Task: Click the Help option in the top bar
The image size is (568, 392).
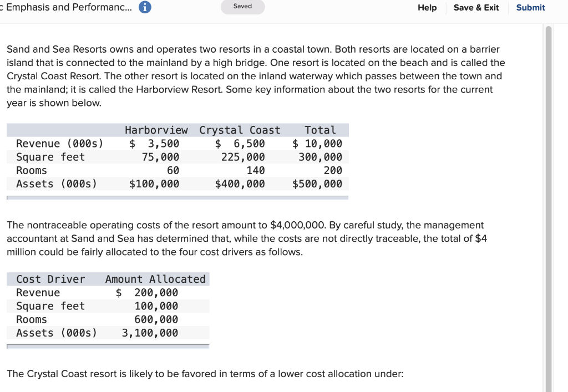Action: (x=427, y=8)
